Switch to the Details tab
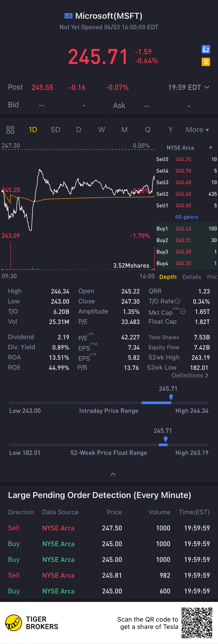The width and height of the screenshot is (218, 644). pos(192,277)
